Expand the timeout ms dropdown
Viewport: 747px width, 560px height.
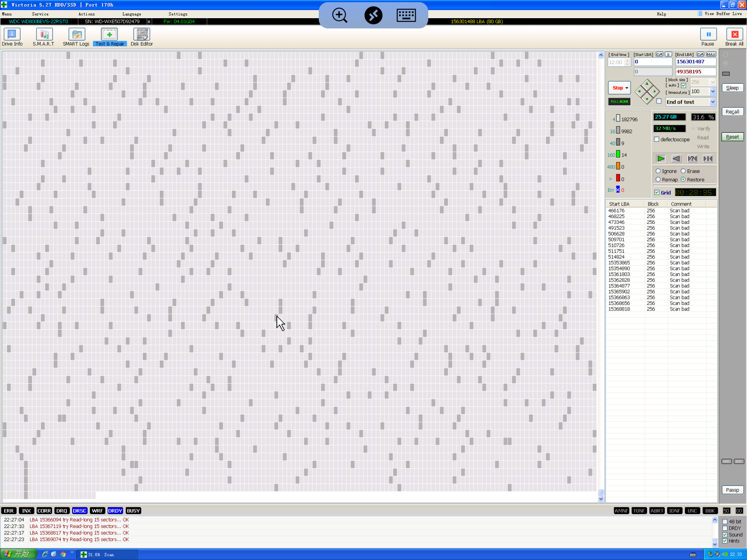713,92
